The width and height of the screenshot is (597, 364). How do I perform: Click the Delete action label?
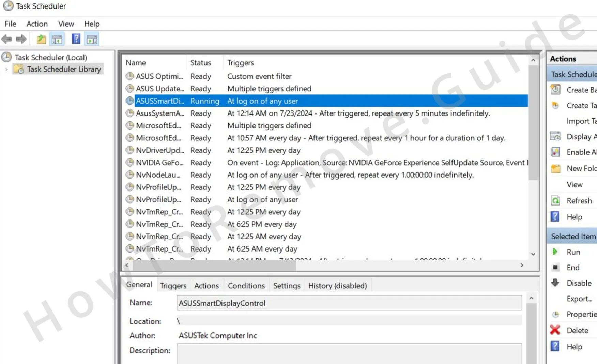coord(577,330)
